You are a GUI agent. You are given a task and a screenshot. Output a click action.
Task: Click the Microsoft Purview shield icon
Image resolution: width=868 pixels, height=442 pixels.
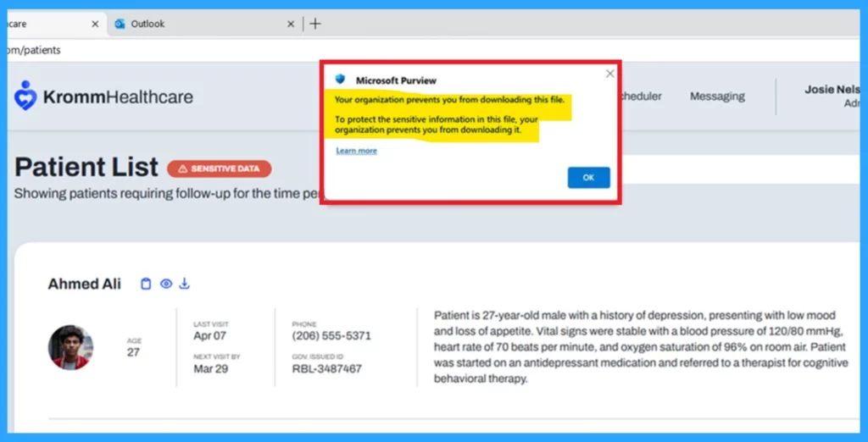point(340,79)
